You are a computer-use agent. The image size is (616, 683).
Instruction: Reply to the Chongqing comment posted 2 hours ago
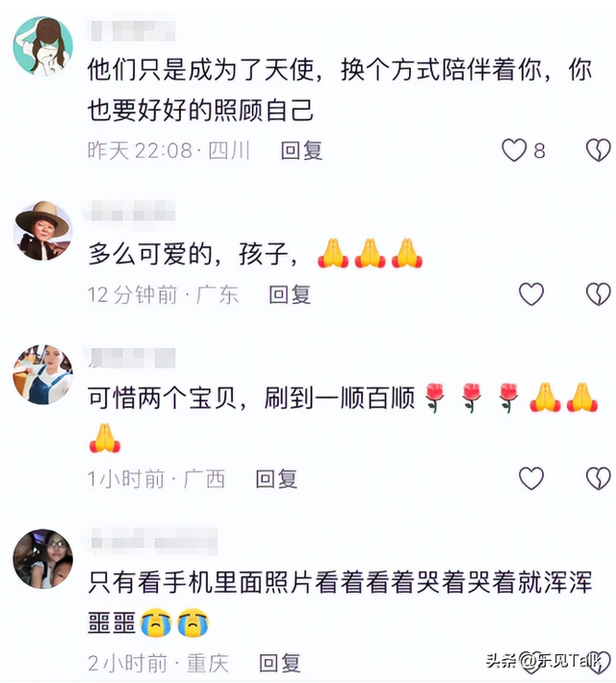click(x=280, y=663)
